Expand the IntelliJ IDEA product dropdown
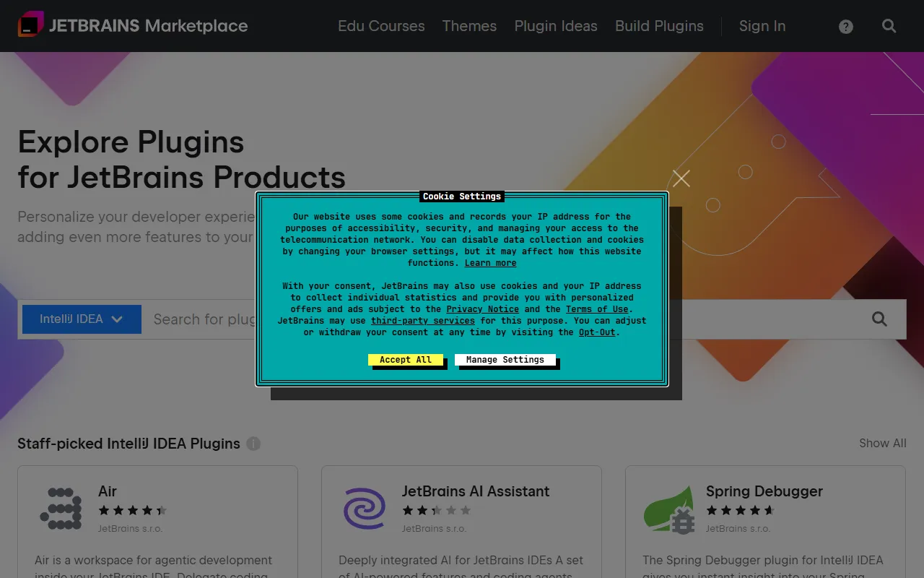924x578 pixels. [x=82, y=319]
